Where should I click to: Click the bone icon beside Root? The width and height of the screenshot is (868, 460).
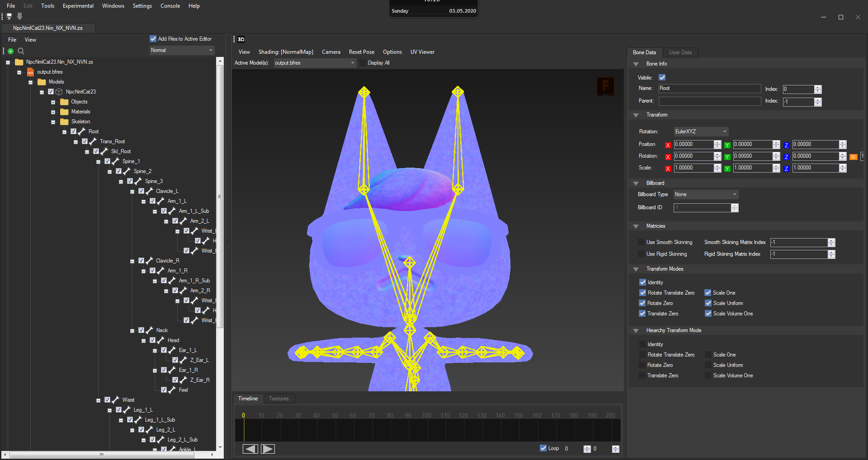pyautogui.click(x=82, y=131)
